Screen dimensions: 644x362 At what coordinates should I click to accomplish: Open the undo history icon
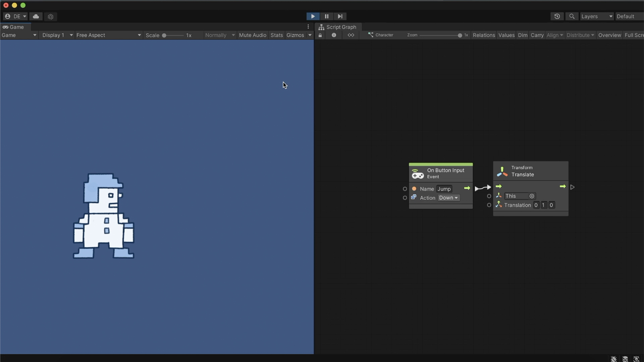pyautogui.click(x=557, y=16)
